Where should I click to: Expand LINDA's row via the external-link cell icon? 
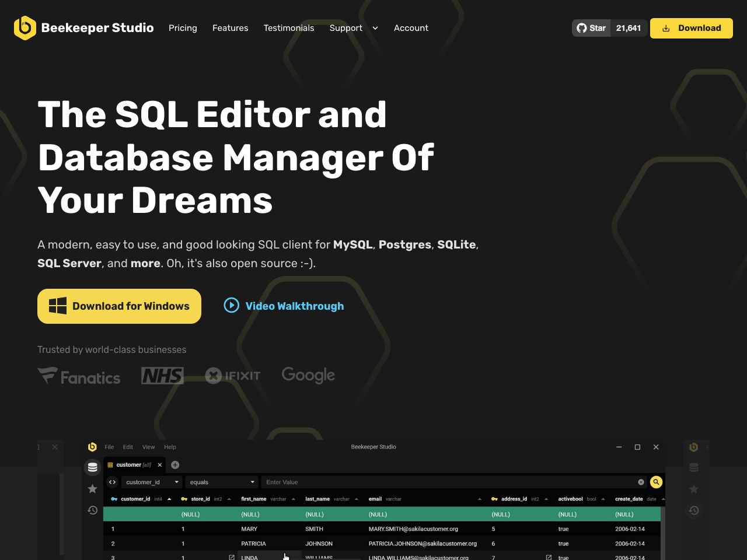(231, 557)
